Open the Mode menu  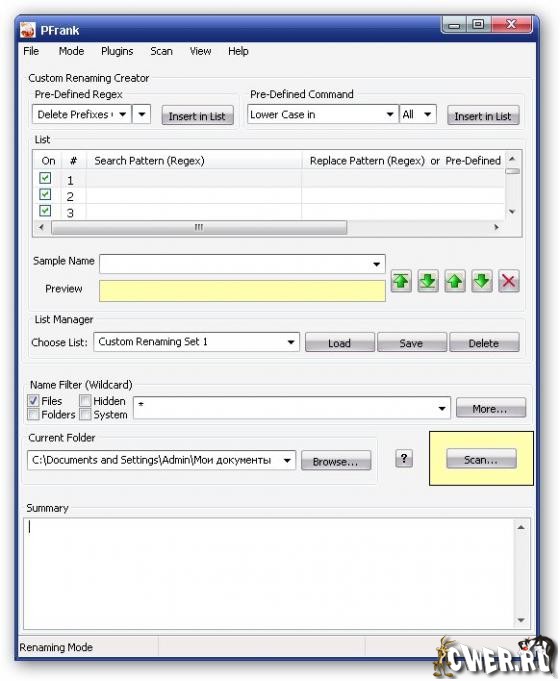[71, 51]
